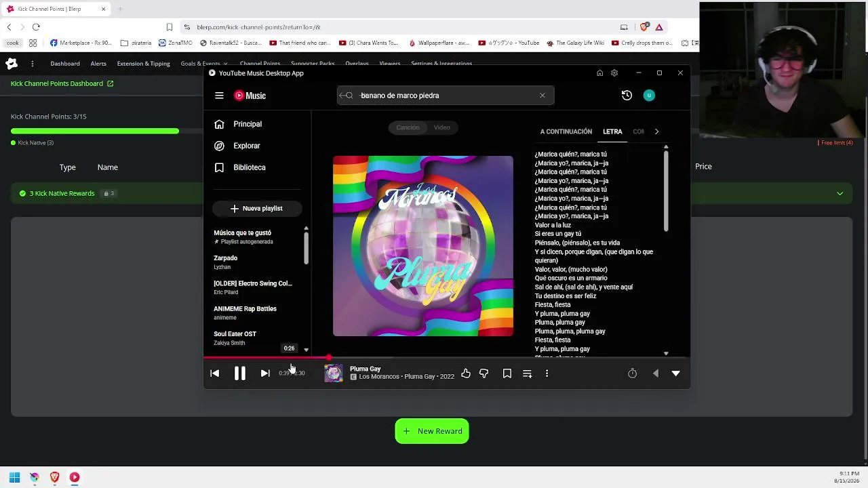The height and width of the screenshot is (488, 868).
Task: Add song to playlist icon
Action: tap(527, 373)
